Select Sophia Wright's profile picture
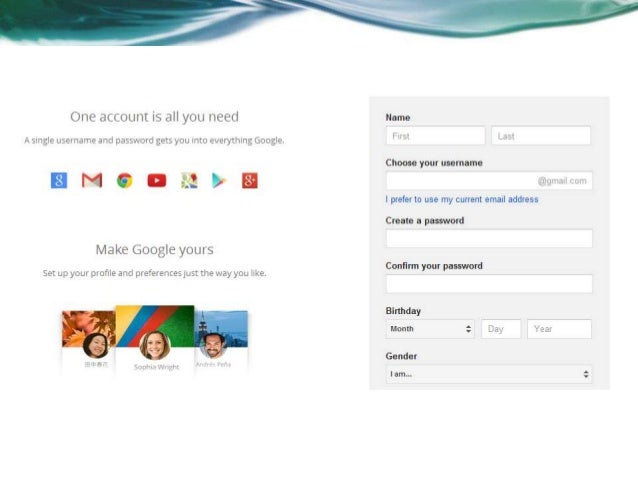638x479 pixels. click(x=155, y=346)
